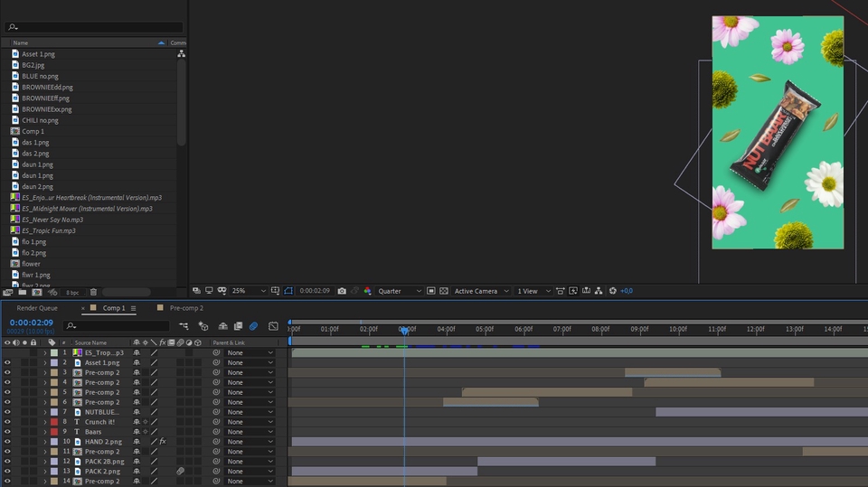Toggle the primary viewer monitor icon
This screenshot has height=487, width=868.
(209, 291)
